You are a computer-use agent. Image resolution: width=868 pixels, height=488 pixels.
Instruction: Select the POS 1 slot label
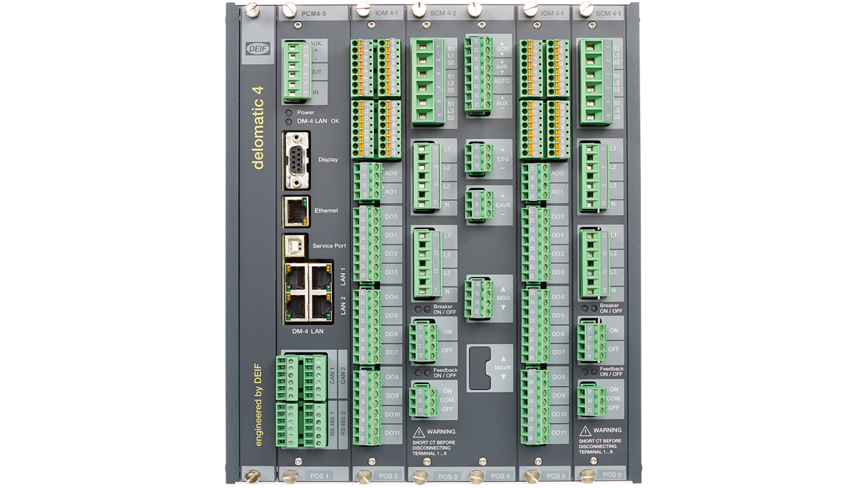318,476
